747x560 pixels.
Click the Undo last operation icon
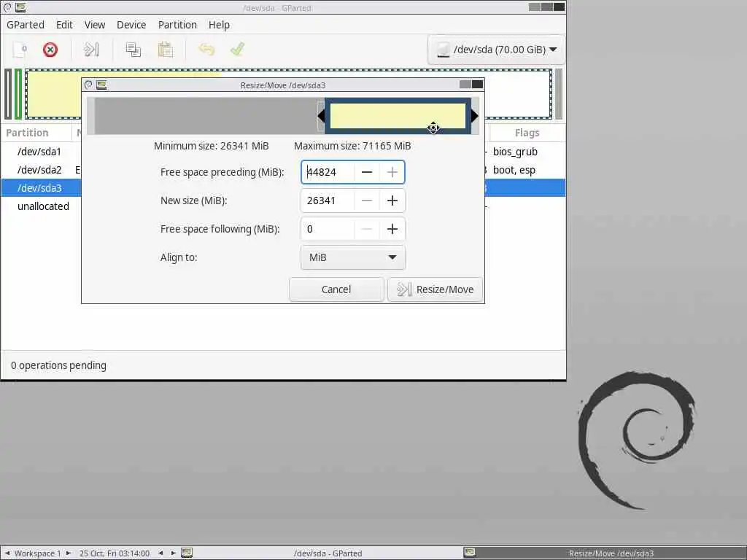coord(206,50)
